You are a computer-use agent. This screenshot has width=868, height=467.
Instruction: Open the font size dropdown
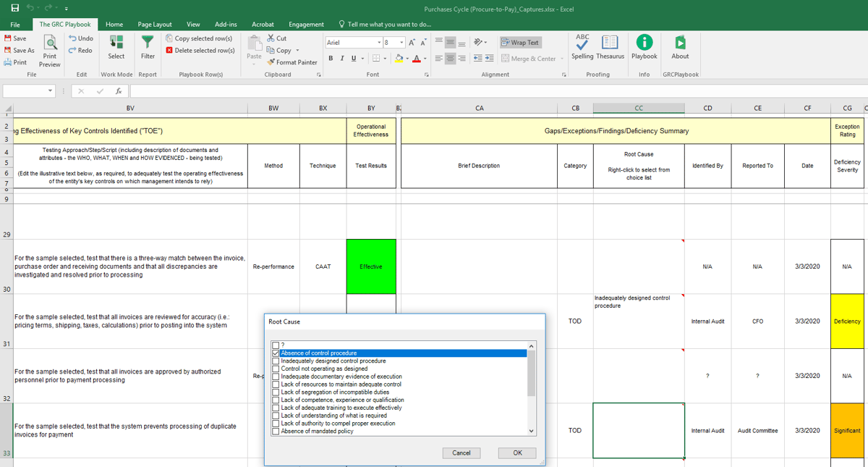[402, 43]
